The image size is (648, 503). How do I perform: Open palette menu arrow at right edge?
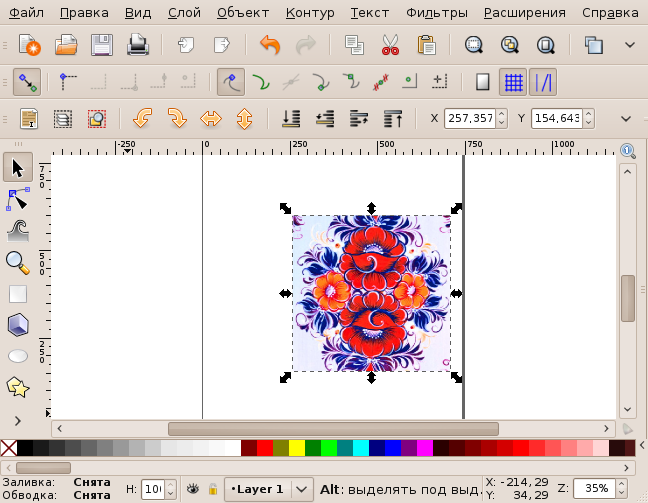tap(642, 445)
